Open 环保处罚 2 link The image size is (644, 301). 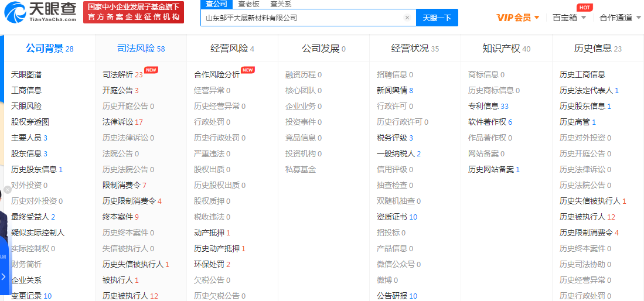coord(212,265)
